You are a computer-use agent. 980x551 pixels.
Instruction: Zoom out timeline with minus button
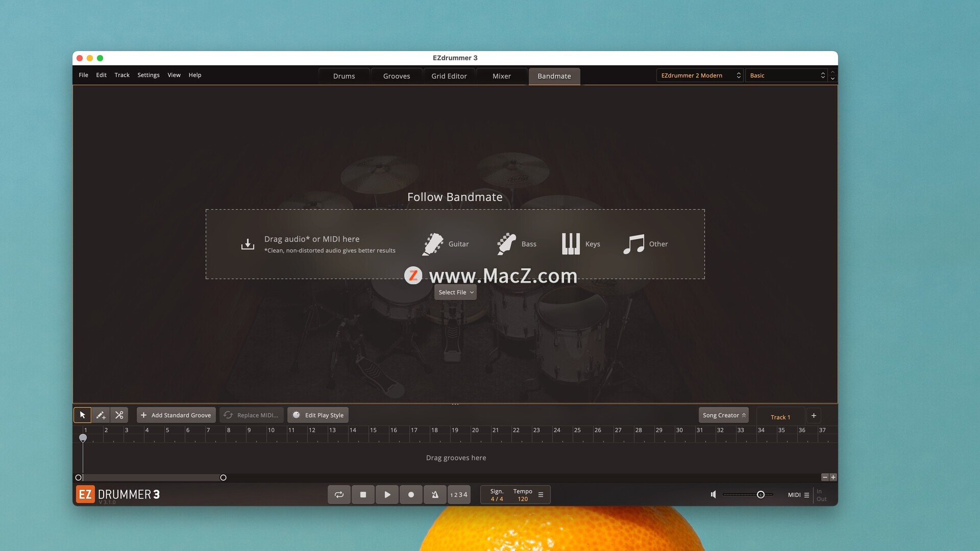pos(825,478)
